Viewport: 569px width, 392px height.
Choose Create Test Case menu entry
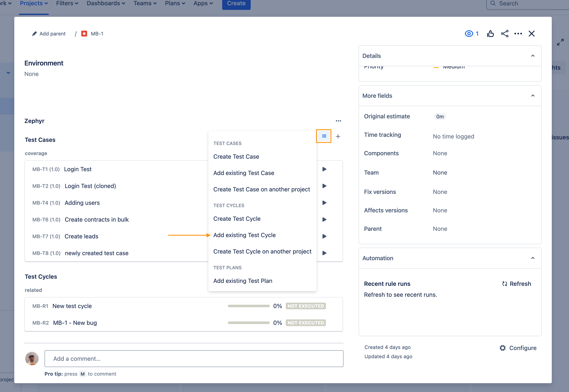236,157
